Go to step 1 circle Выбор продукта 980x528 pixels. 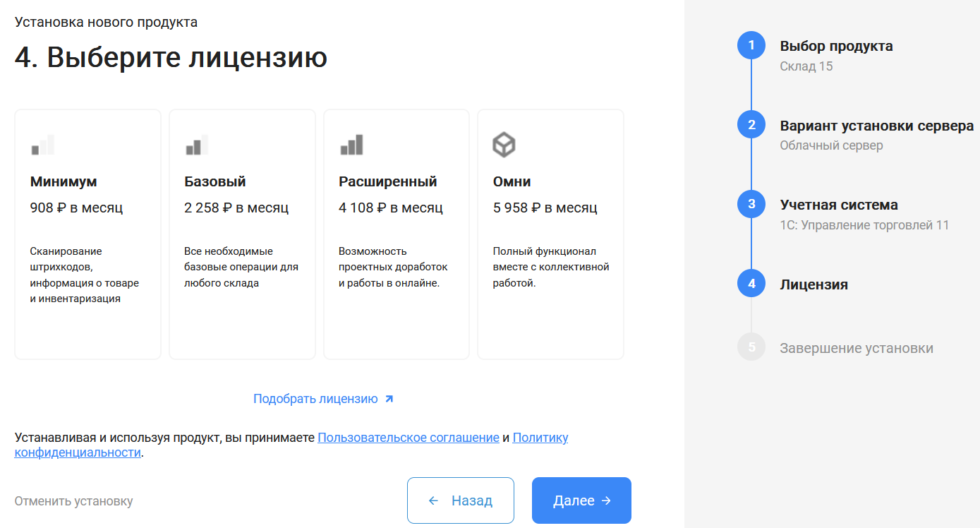(x=751, y=46)
